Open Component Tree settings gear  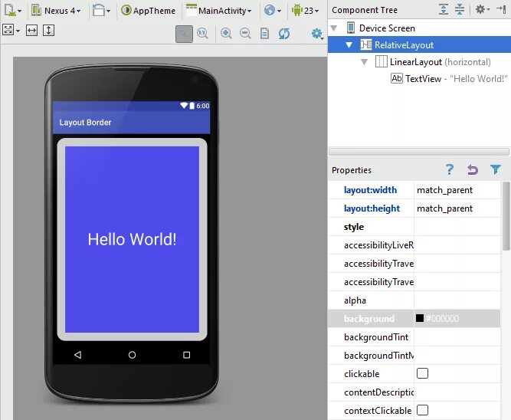pyautogui.click(x=483, y=9)
